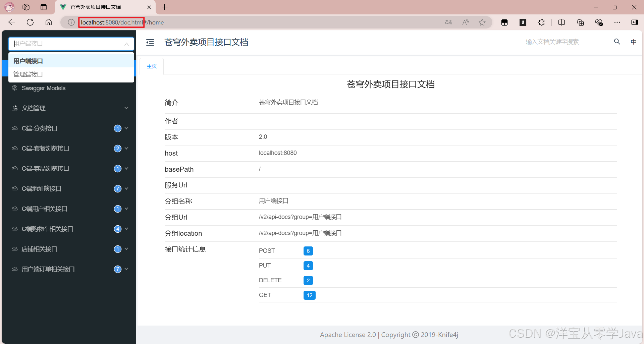Switch to the 主页 tab

click(x=152, y=66)
